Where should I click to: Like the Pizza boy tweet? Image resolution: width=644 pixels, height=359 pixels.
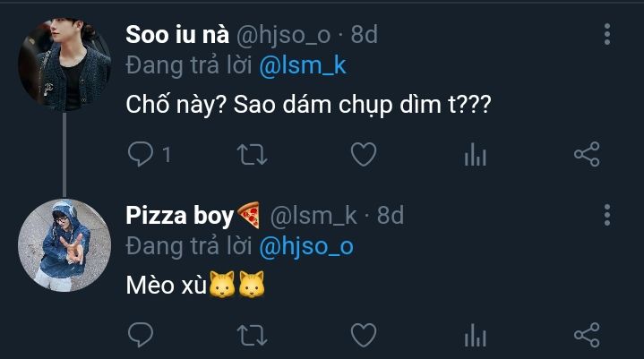[x=362, y=336]
